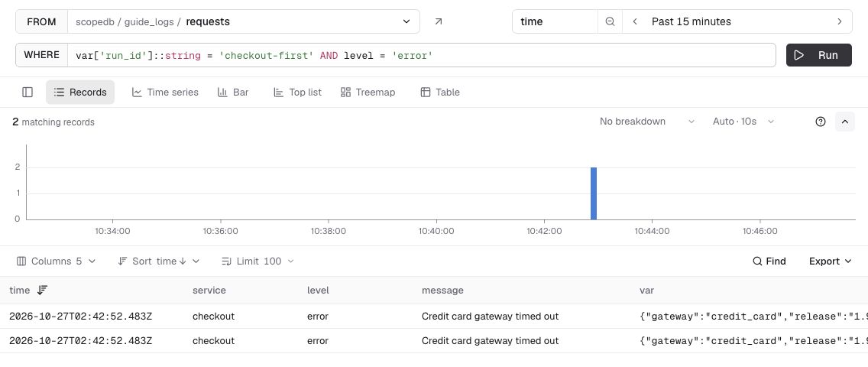Click the level column header
This screenshot has height=367, width=868.
click(x=318, y=290)
